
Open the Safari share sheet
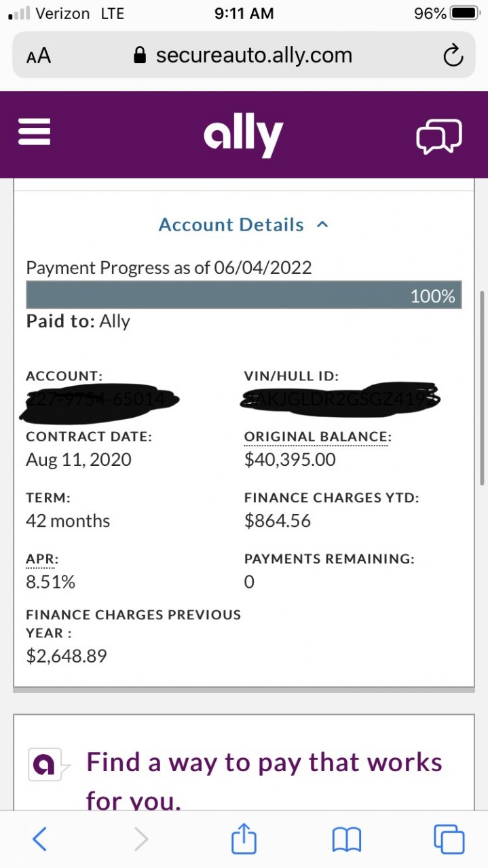point(244,840)
